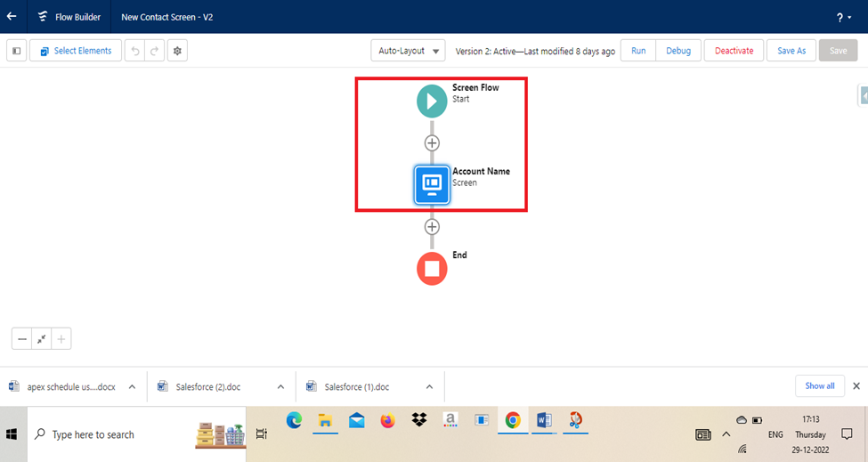Toggle the left toolbox panel icon

17,51
